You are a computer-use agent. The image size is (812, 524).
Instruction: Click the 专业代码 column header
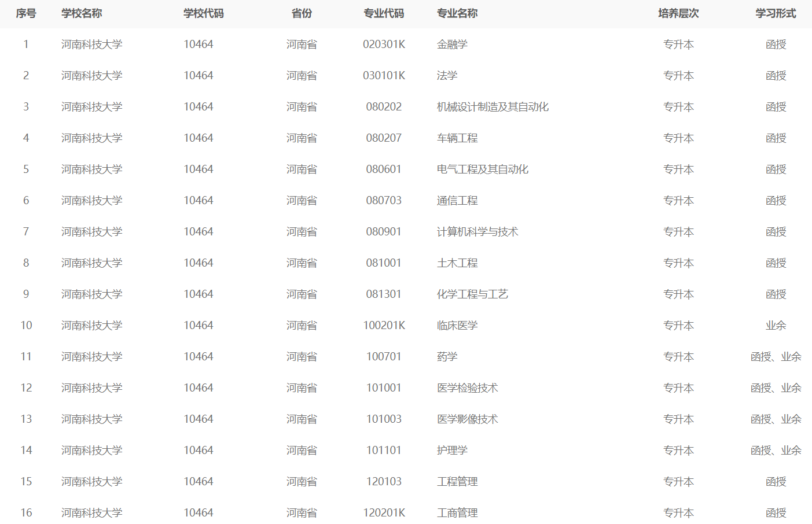(x=384, y=13)
